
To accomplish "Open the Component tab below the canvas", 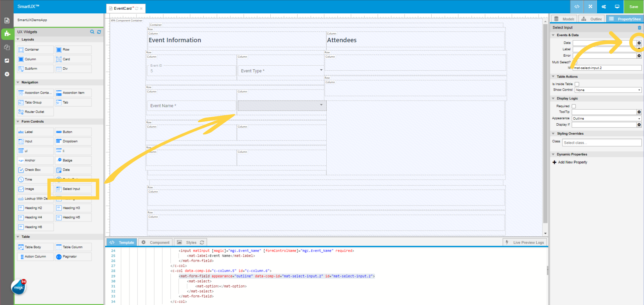I will click(155, 242).
